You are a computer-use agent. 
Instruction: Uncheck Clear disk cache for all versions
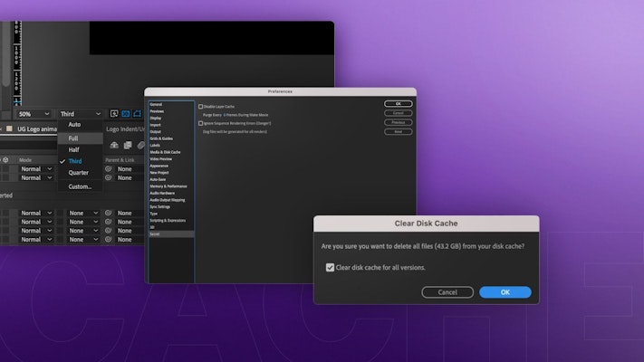pos(330,267)
